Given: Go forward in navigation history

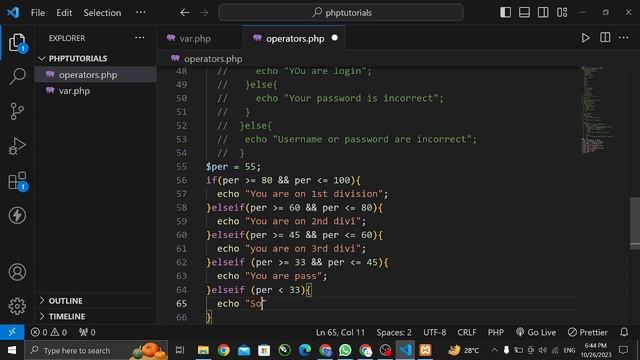Looking at the screenshot, I should [x=203, y=13].
